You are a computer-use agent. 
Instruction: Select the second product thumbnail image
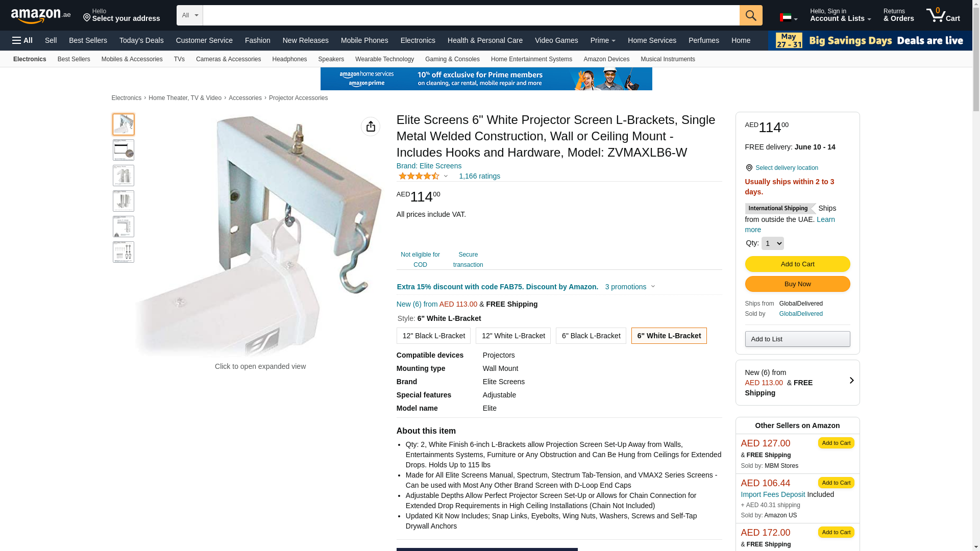124,150
